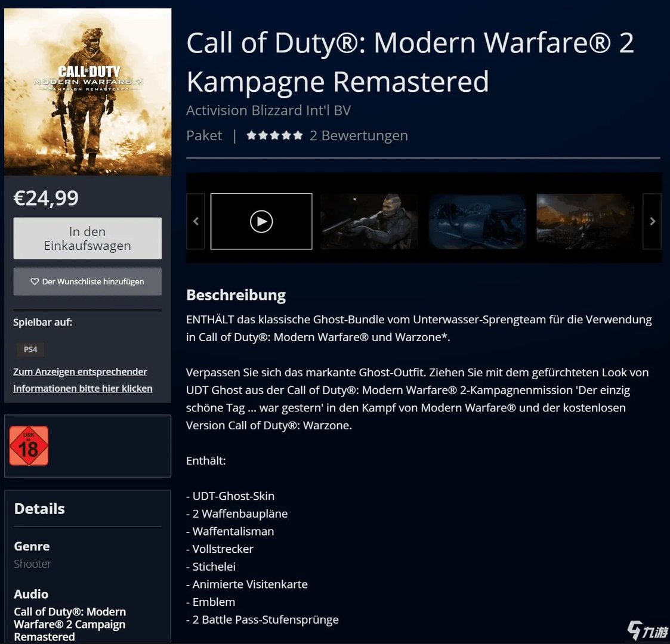670x644 pixels.
Task: Click Activision Blizzard Int'l BV publisher name
Action: (268, 110)
